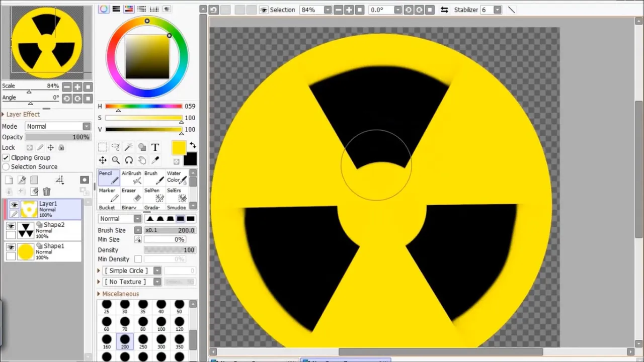Open the Stabilizer value dropdown
This screenshot has height=362, width=644.
497,10
